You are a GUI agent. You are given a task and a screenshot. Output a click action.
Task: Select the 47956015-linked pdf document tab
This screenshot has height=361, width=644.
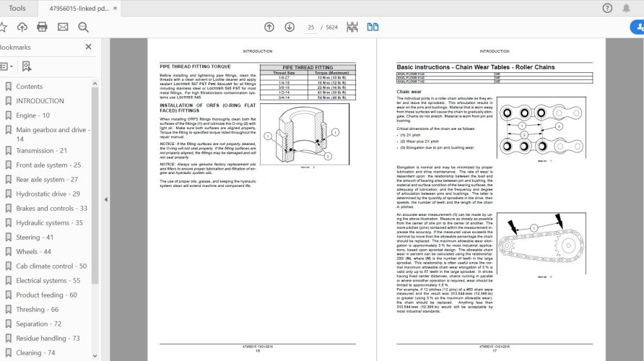(79, 8)
